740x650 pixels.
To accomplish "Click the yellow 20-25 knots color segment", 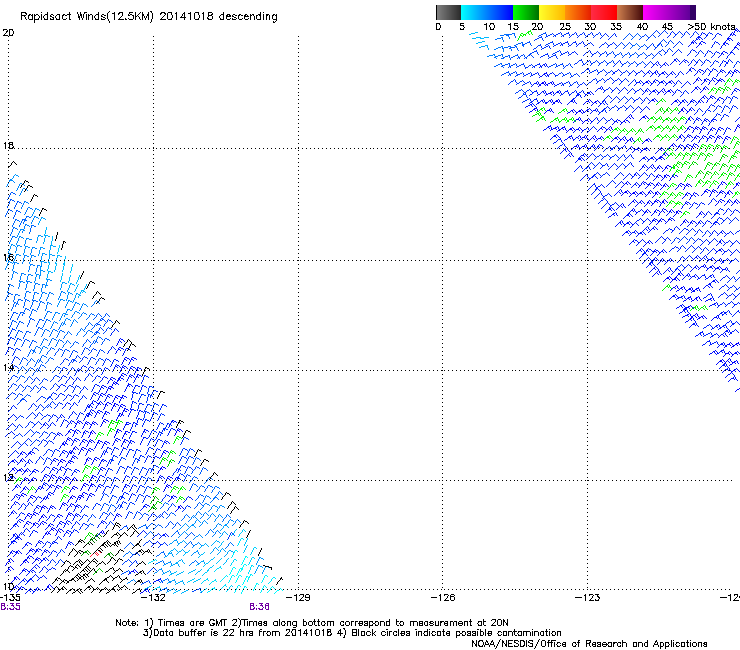I will [x=552, y=12].
